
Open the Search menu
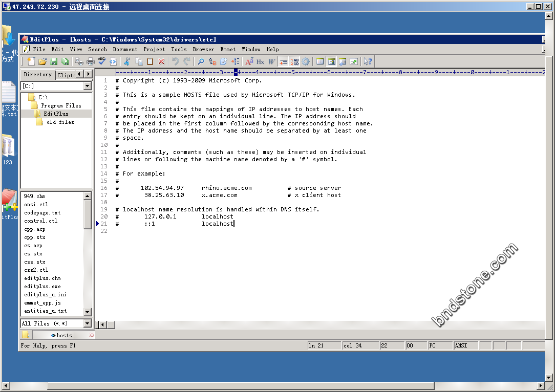(97, 50)
